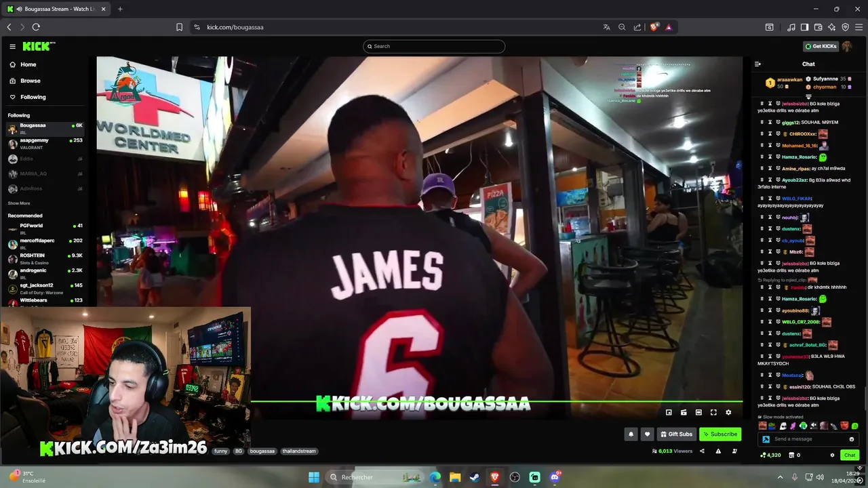Open the emote picker in chat box

852,439
